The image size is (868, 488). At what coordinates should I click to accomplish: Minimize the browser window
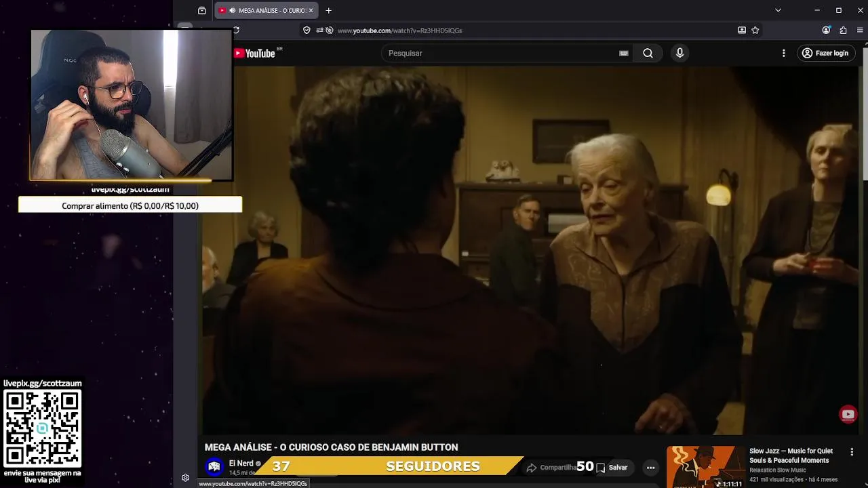click(x=817, y=10)
